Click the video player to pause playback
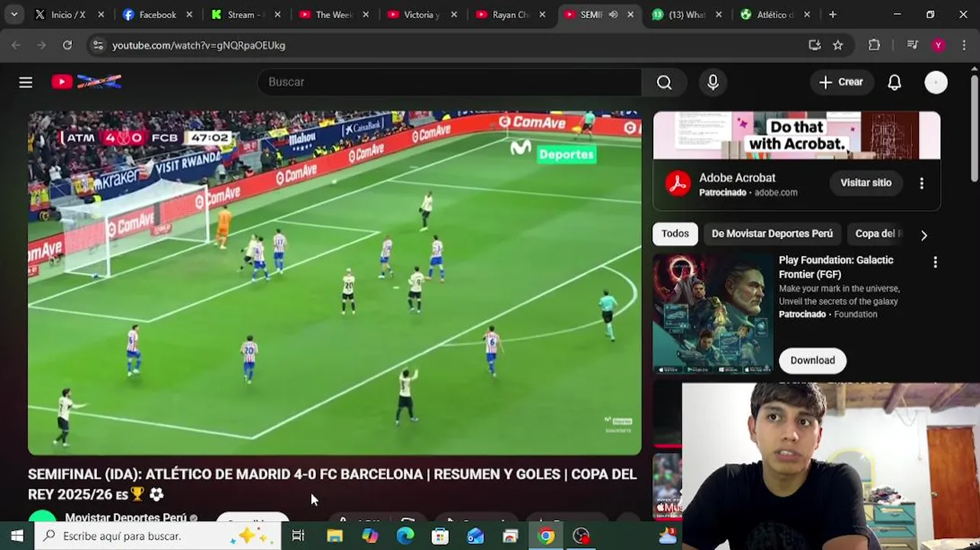 pos(334,283)
